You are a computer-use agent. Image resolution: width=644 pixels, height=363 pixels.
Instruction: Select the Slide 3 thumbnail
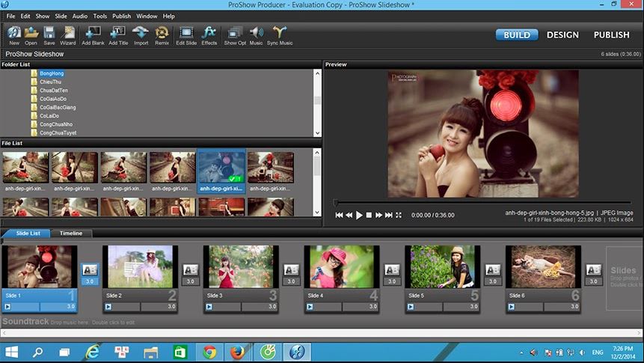[241, 266]
